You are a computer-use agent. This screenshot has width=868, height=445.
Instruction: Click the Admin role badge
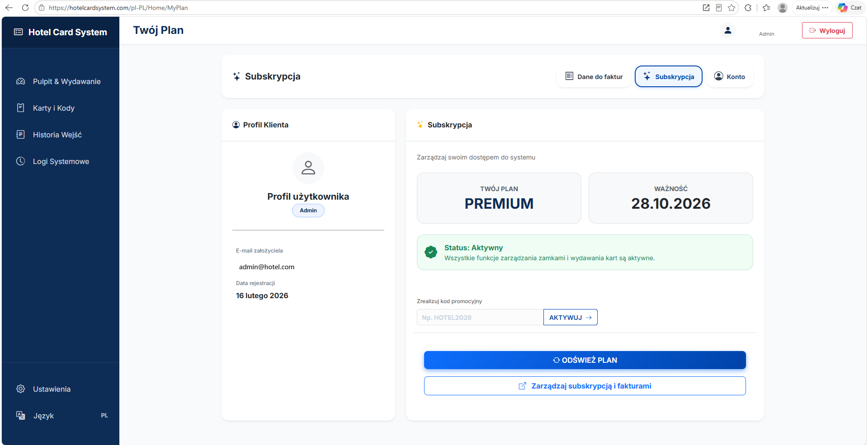pos(308,211)
